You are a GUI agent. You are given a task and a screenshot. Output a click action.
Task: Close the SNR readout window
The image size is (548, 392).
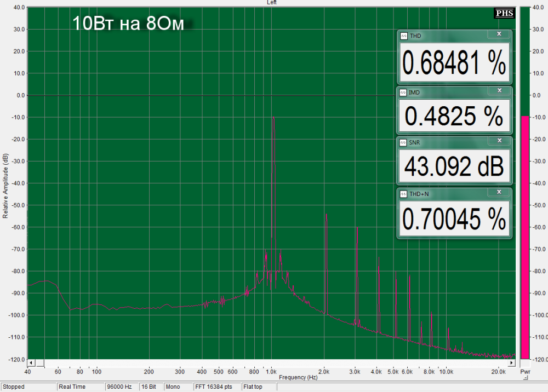tap(498, 141)
